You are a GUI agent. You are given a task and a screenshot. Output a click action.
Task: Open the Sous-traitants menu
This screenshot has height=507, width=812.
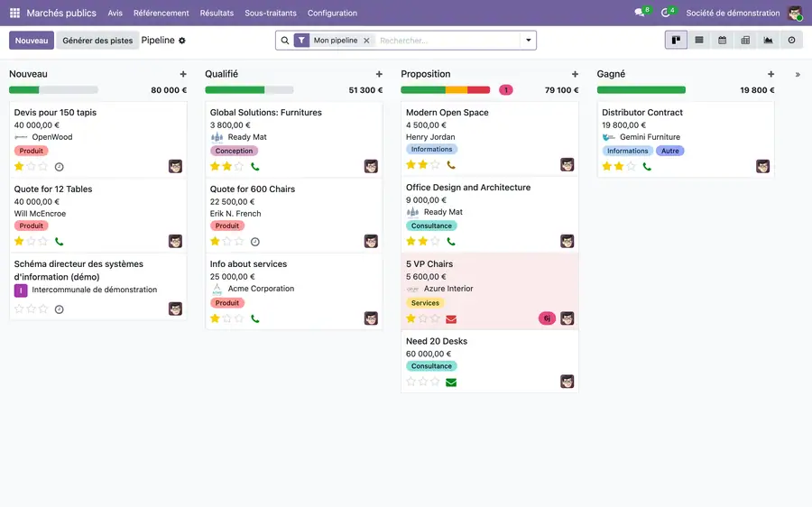click(271, 13)
